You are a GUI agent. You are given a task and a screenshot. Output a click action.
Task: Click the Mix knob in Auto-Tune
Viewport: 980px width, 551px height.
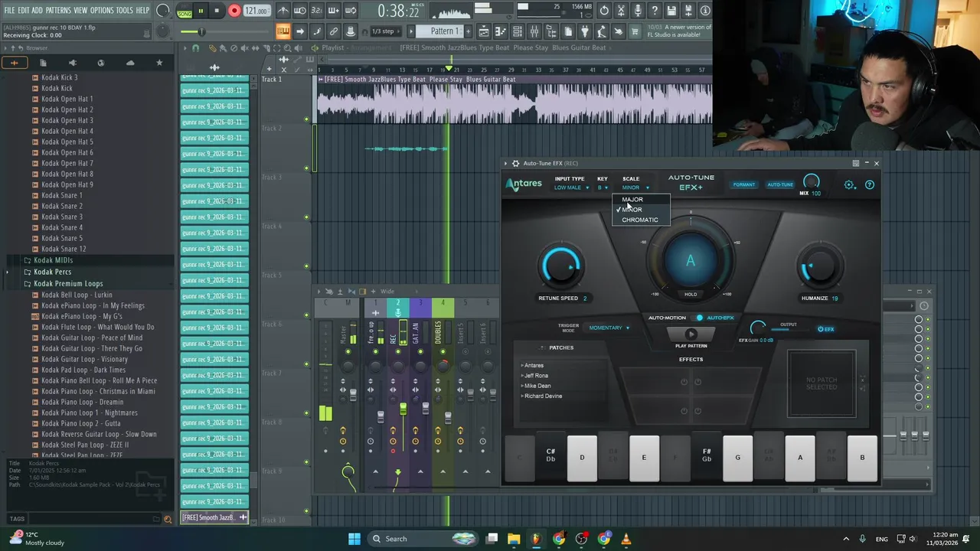pos(811,181)
